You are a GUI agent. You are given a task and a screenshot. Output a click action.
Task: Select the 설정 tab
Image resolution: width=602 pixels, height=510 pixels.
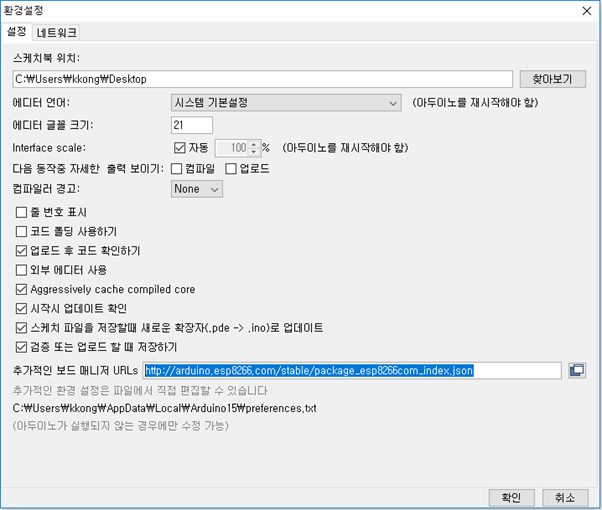click(x=17, y=31)
